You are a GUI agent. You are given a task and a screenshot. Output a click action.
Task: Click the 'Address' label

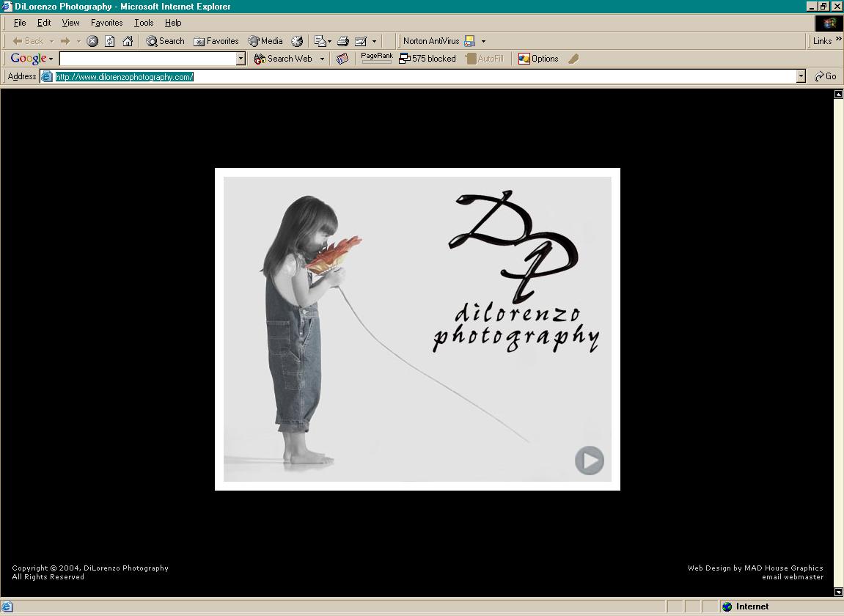pyautogui.click(x=21, y=76)
